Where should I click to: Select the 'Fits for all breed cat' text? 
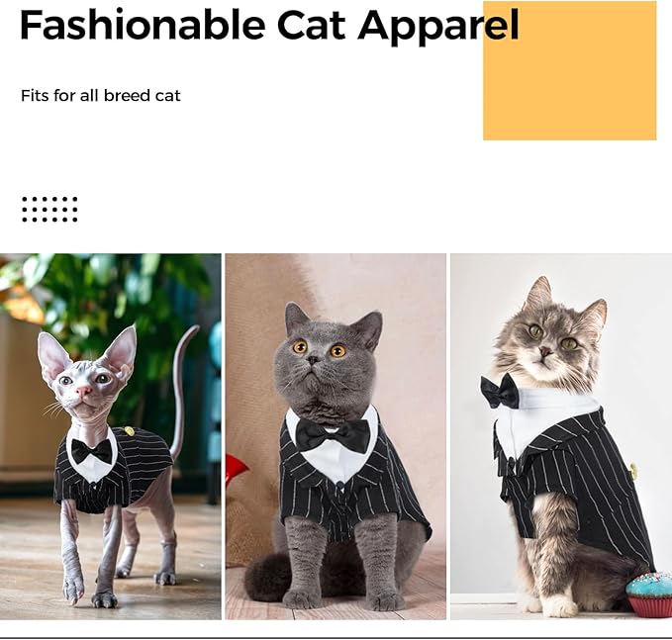[x=101, y=96]
